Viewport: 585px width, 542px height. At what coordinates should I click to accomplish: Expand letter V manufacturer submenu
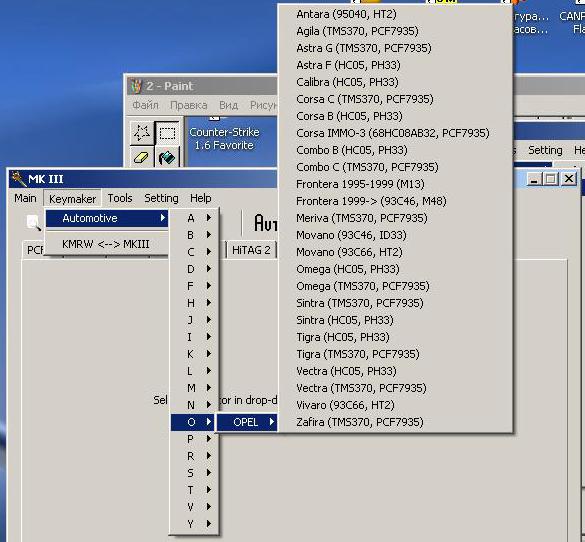point(194,507)
